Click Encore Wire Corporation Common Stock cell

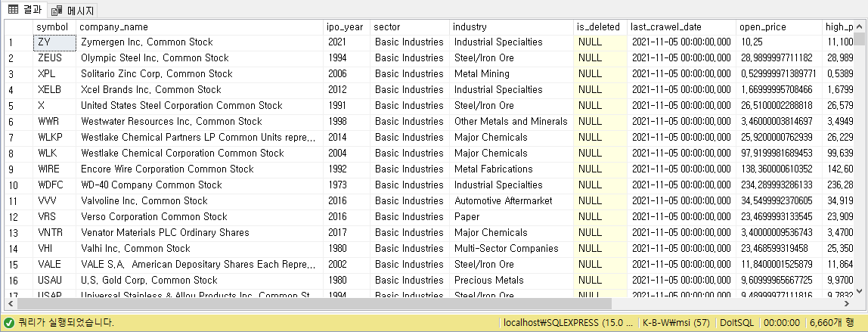coord(200,169)
